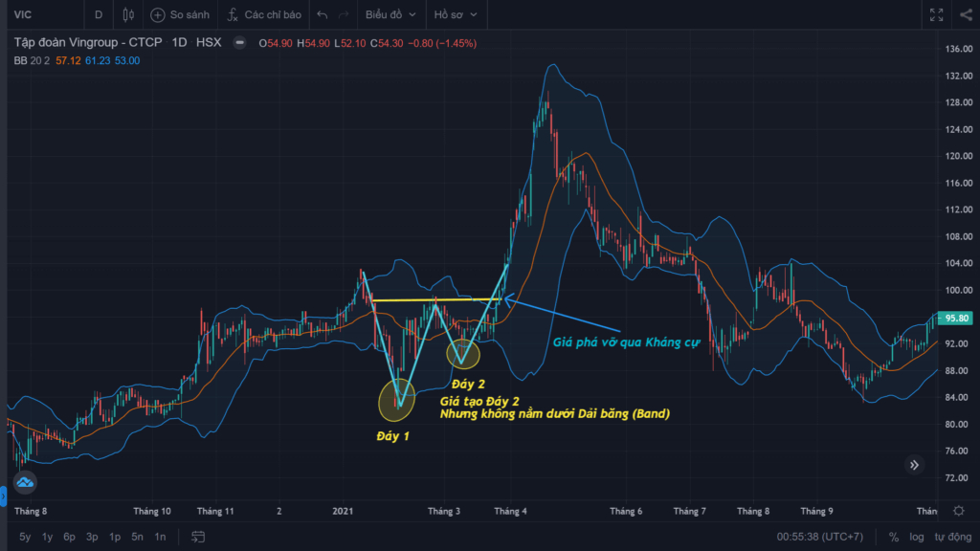Select the 5y time range
The width and height of the screenshot is (980, 551).
tap(25, 537)
